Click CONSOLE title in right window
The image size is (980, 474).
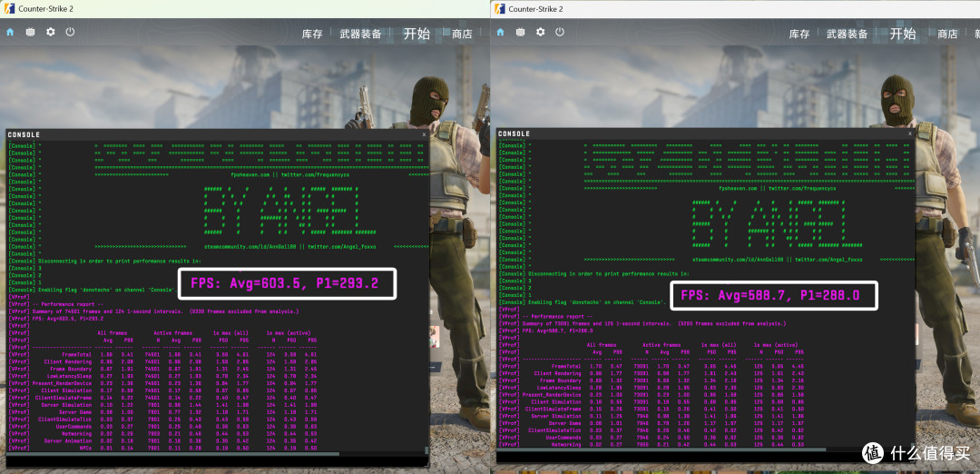coord(514,134)
